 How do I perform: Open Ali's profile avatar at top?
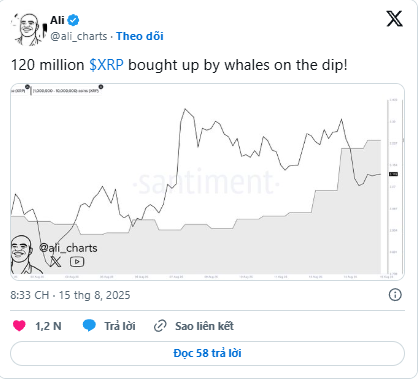pos(28,29)
